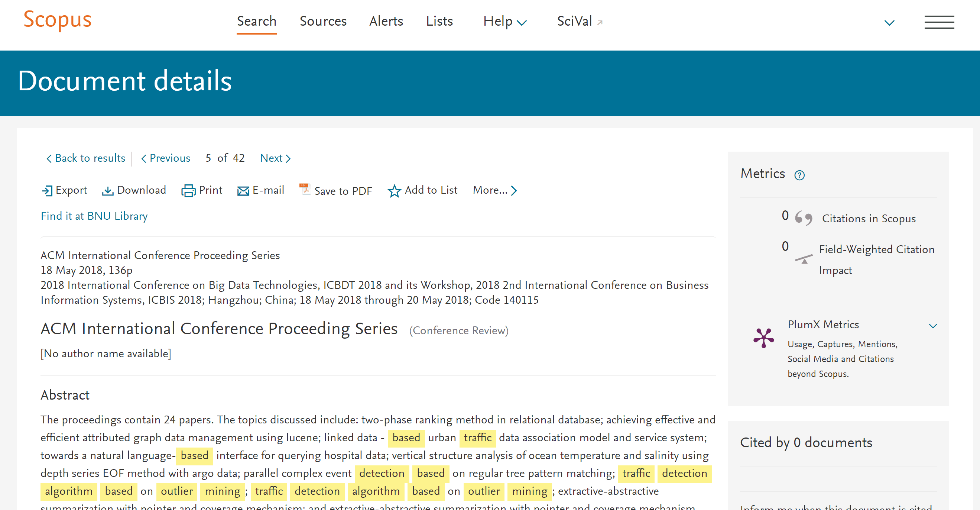Click the Download text link

pyautogui.click(x=141, y=190)
